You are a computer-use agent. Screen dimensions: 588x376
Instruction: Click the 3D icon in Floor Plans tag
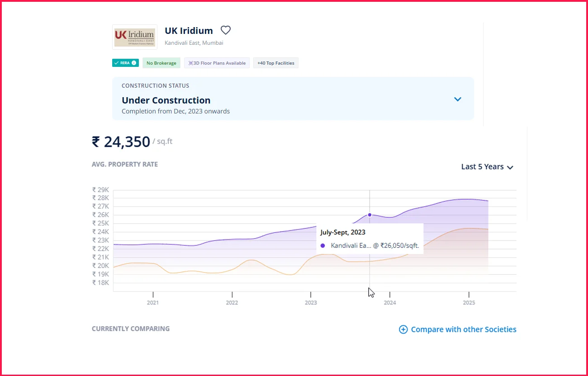coord(190,63)
